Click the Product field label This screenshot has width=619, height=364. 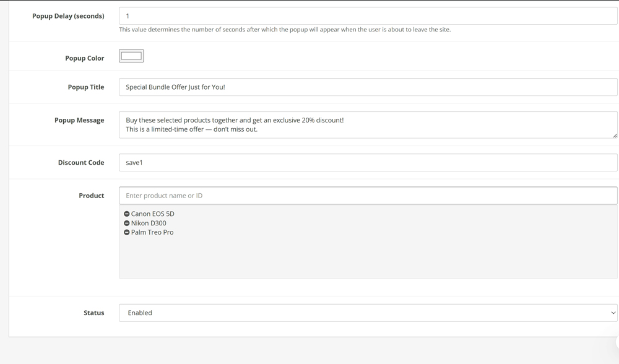tap(91, 196)
